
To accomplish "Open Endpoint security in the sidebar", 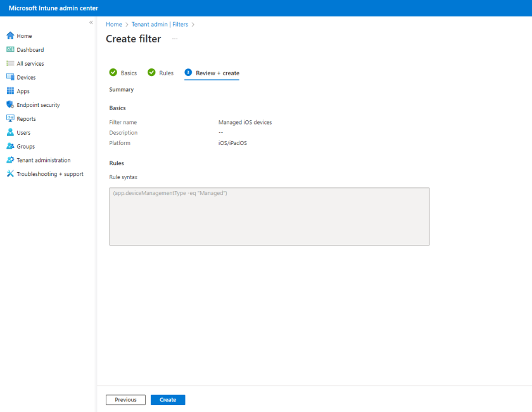I will (x=38, y=105).
